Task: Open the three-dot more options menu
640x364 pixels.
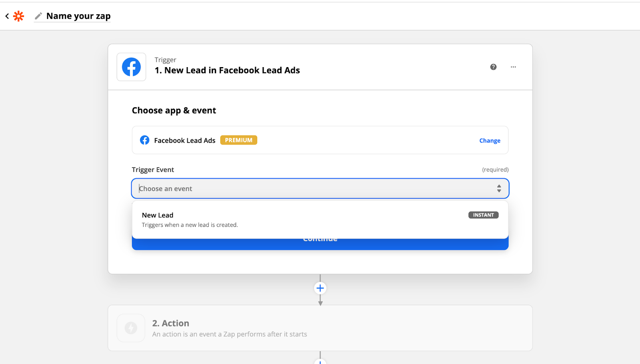Action: [513, 67]
